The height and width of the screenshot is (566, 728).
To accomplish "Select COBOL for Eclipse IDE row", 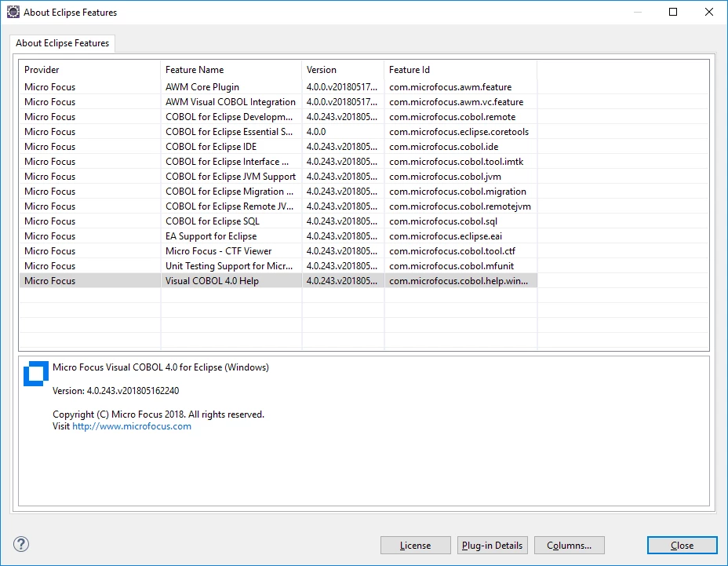I will click(x=278, y=146).
